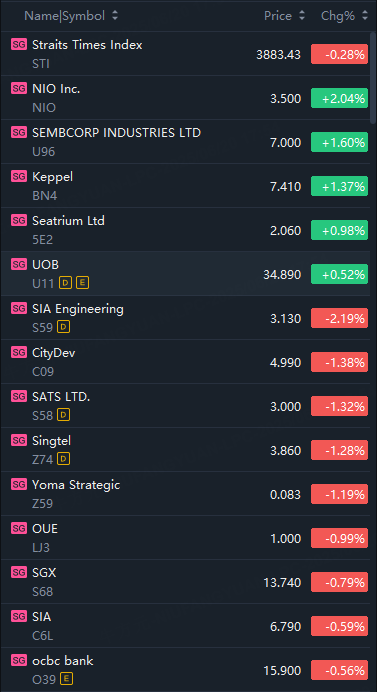This screenshot has width=377, height=692.
Task: Open SEMBCORP INDUSTRIES LTD stock
Action: click(185, 142)
